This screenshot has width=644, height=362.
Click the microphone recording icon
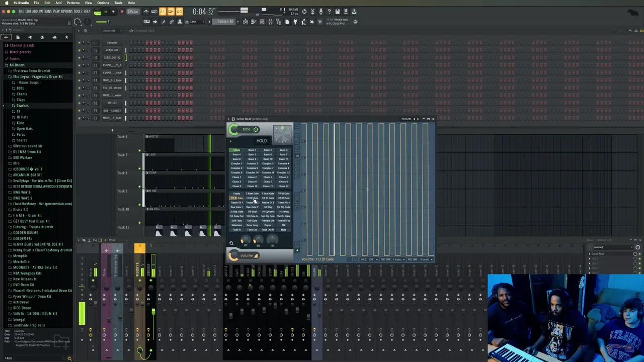click(321, 11)
